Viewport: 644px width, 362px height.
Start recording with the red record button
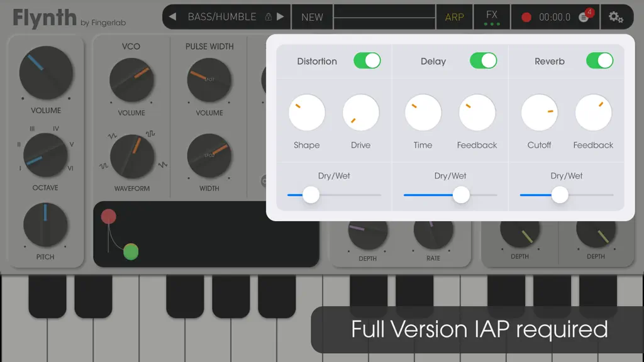click(x=526, y=17)
